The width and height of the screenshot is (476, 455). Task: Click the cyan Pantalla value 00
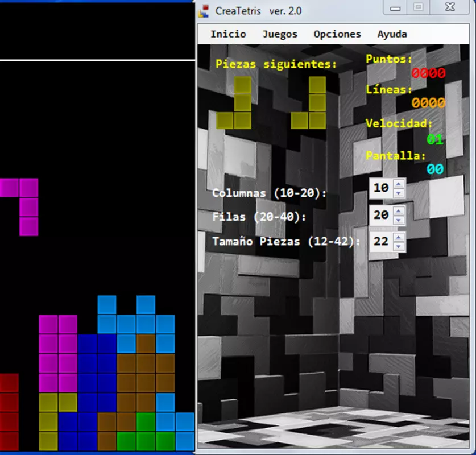(x=435, y=169)
